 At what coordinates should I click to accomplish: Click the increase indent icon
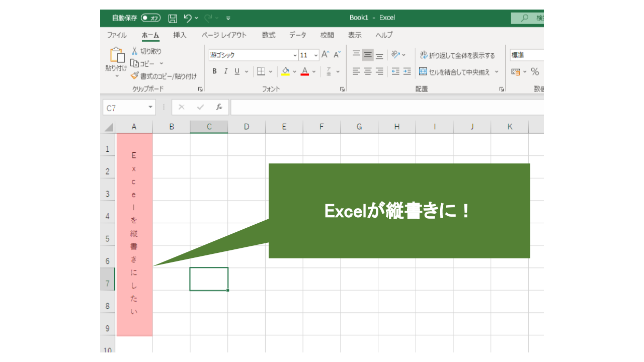tap(407, 71)
